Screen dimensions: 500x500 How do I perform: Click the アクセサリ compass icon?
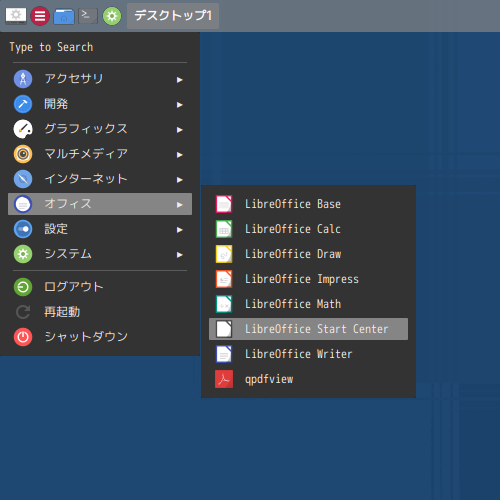tap(23, 79)
